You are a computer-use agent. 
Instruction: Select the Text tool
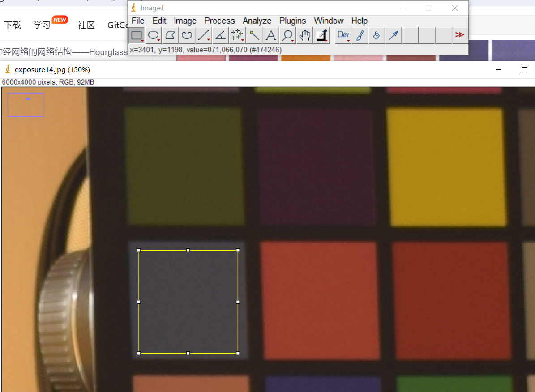pyautogui.click(x=270, y=35)
